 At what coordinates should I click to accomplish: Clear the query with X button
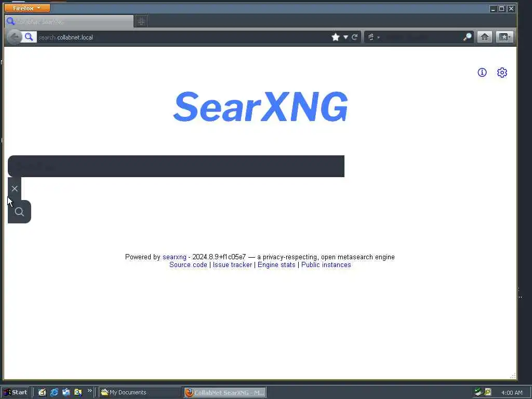click(x=14, y=189)
